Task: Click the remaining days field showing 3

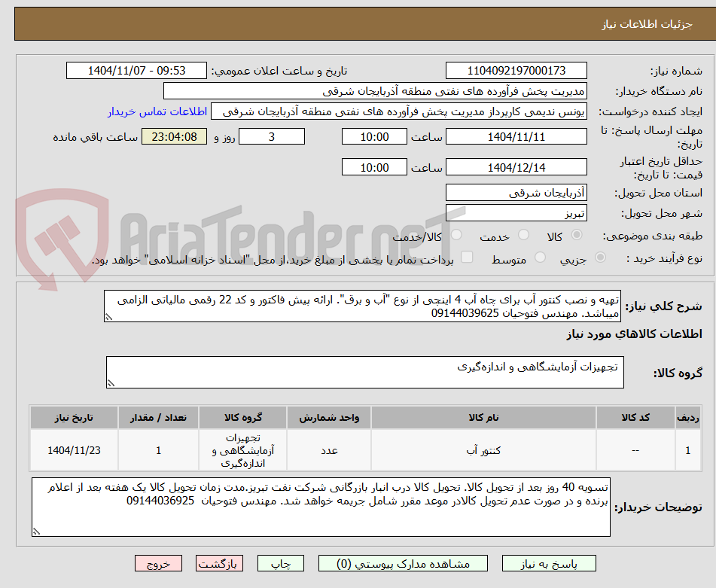Action: point(272,136)
